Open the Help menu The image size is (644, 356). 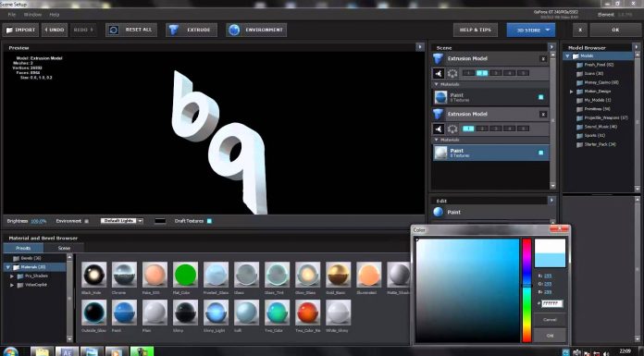(55, 15)
